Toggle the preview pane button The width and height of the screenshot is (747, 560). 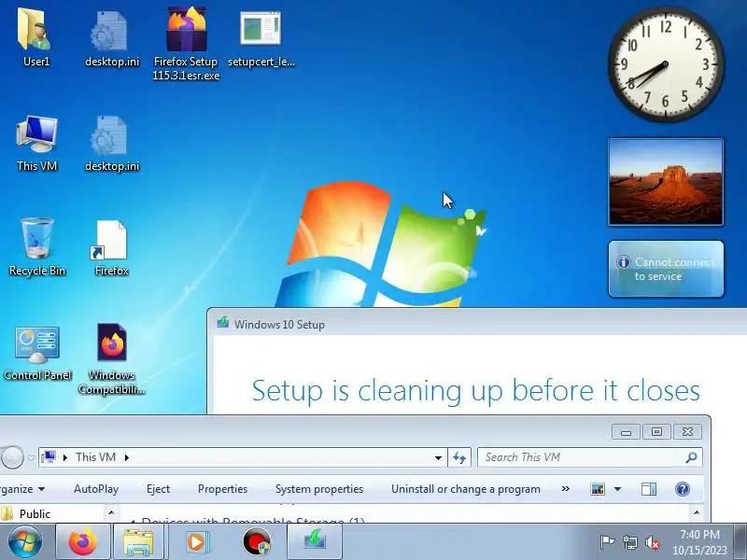coord(649,489)
